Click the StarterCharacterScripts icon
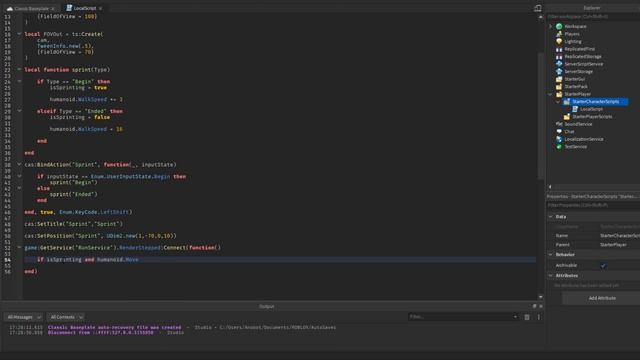640x360 pixels. tap(567, 102)
